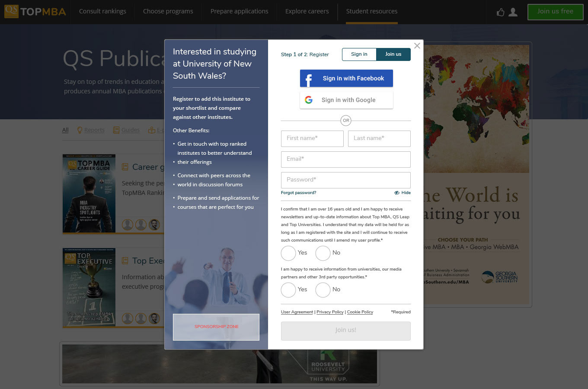Click the icon beside the Career guide title

[x=125, y=167]
